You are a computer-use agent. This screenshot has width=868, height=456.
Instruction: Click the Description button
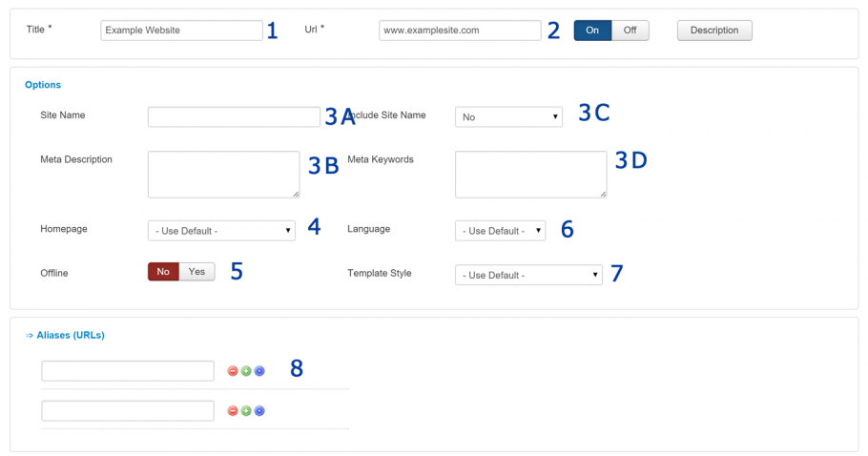pyautogui.click(x=714, y=31)
